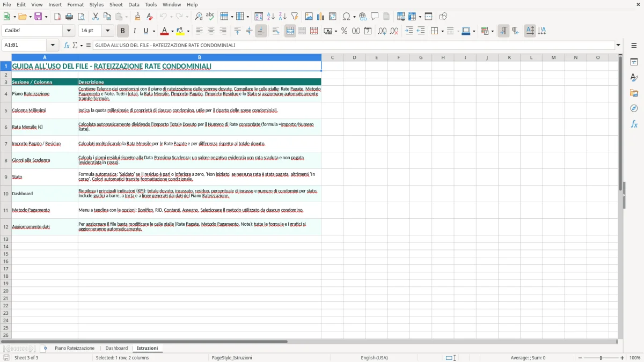
Task: Click the AutoFilter funnel icon
Action: point(295,17)
